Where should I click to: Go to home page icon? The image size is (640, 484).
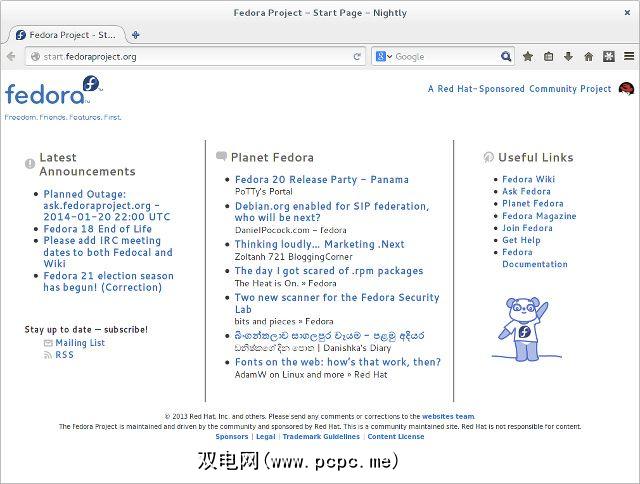click(589, 56)
